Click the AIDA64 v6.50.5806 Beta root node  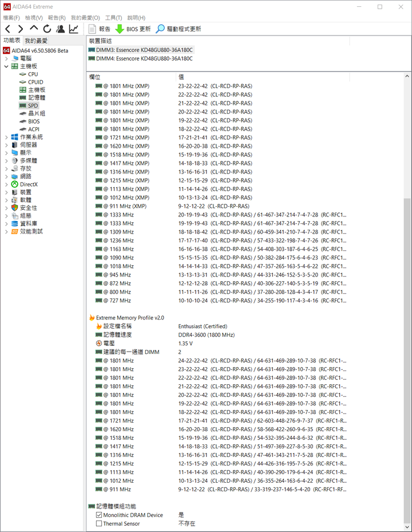coord(39,50)
